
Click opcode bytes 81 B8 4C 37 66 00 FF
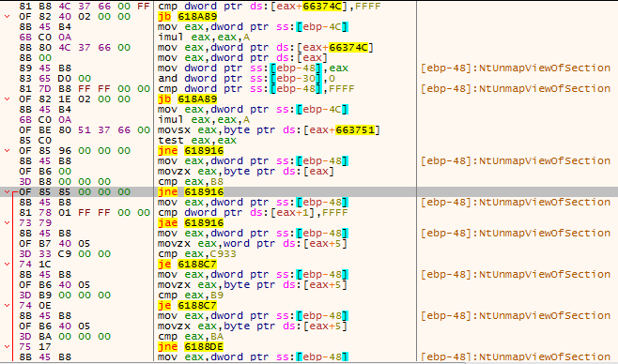[85, 7]
